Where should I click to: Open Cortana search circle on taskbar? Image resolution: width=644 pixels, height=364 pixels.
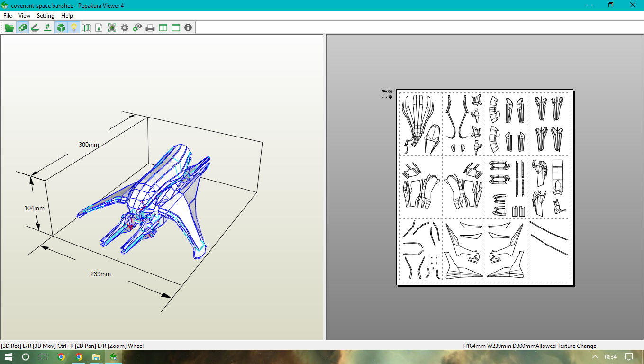coord(26,357)
